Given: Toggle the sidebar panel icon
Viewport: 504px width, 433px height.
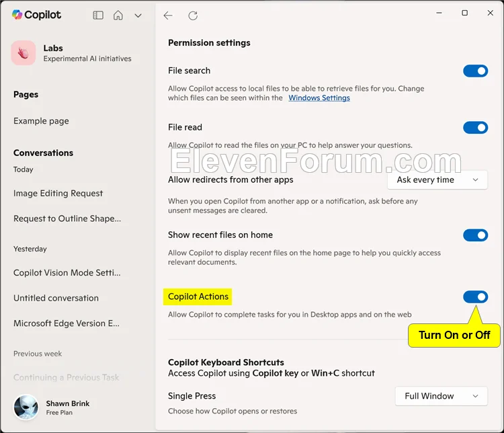Looking at the screenshot, I should (98, 15).
